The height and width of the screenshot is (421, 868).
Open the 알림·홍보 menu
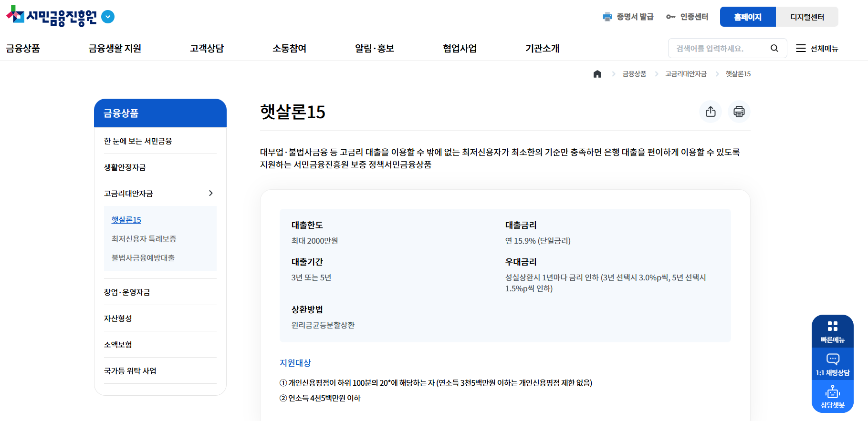[x=375, y=48]
